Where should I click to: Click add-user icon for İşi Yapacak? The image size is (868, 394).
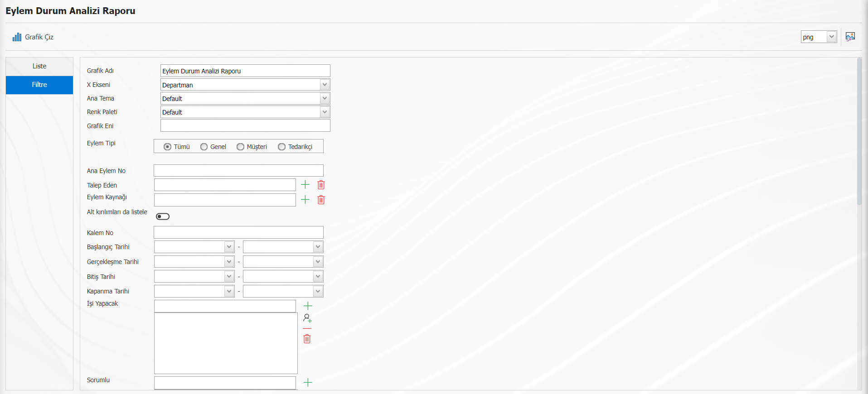click(307, 318)
